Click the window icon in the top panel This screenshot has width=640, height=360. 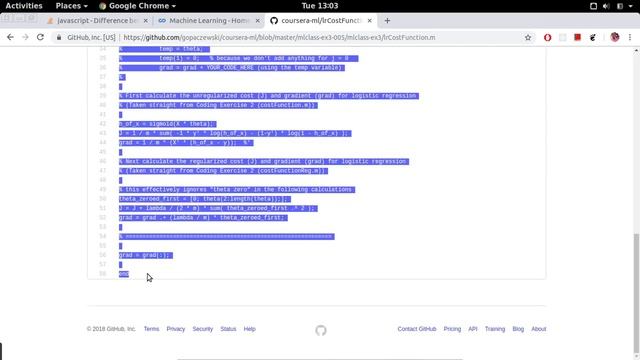pos(593,6)
